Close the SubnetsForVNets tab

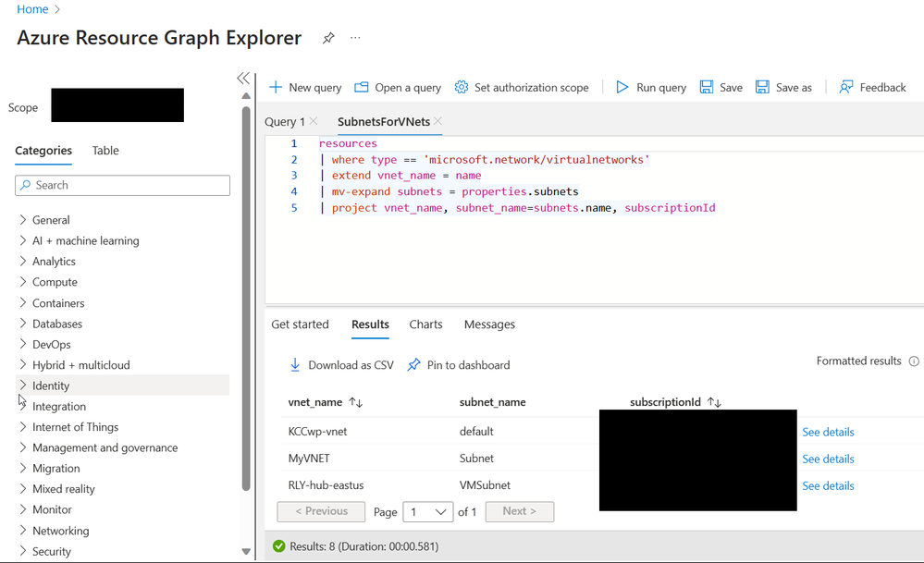pos(437,121)
